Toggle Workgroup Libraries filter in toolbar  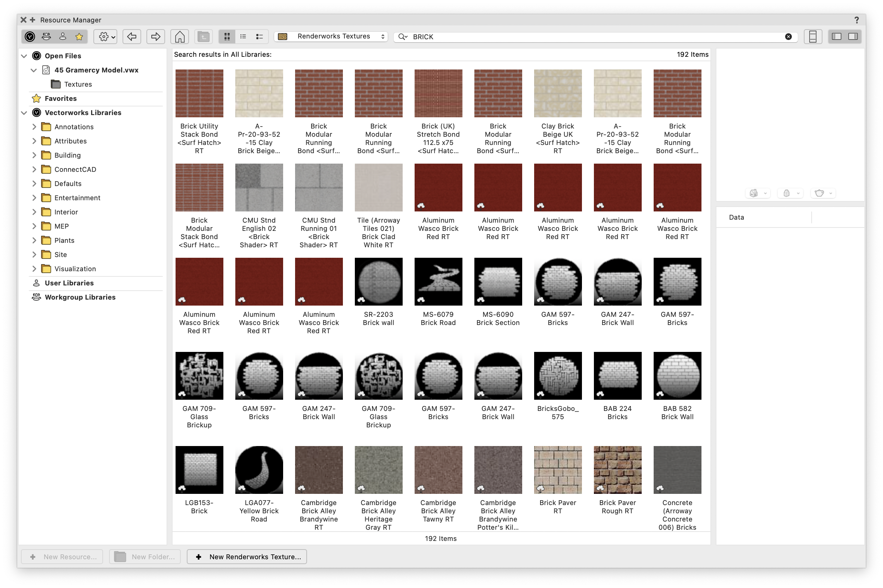(46, 36)
